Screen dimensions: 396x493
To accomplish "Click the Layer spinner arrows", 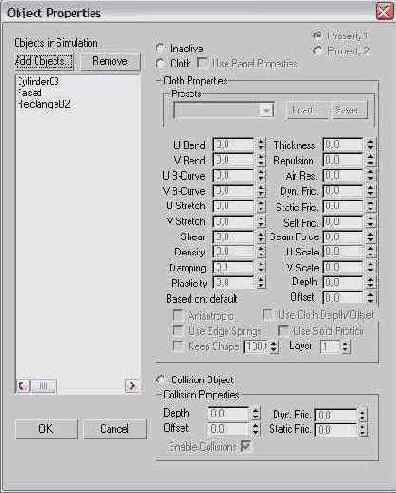I will tap(346, 347).
